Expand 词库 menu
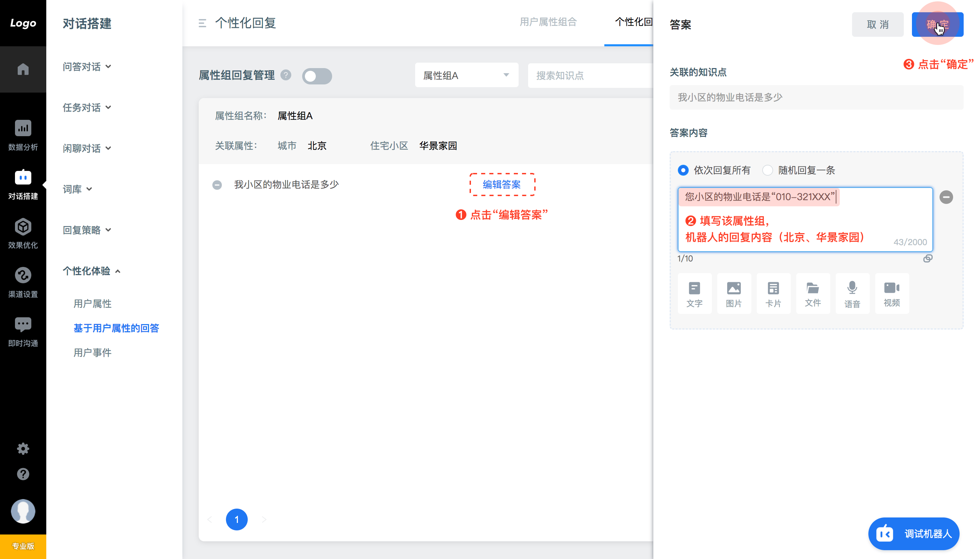Screen dimensions: 980x559 click(78, 189)
